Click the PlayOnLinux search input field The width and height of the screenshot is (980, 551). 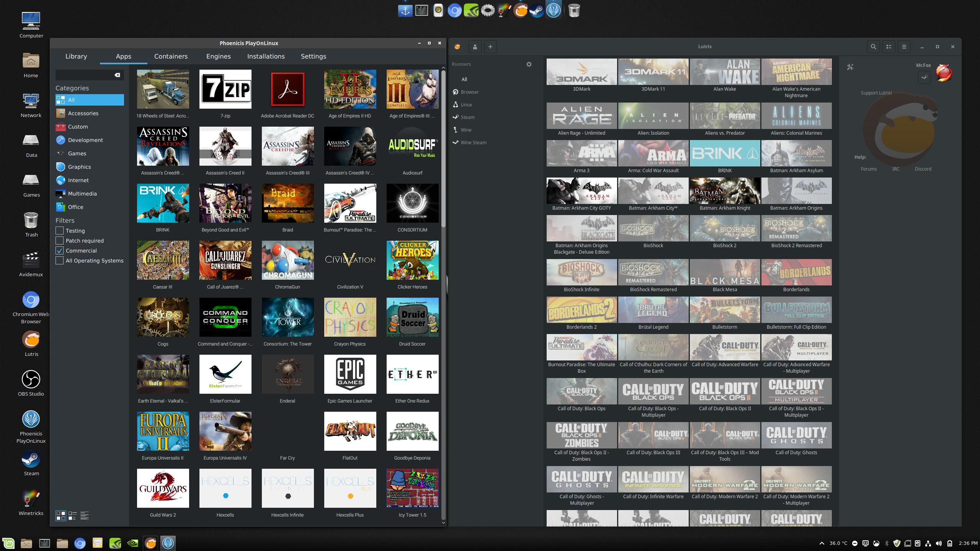point(85,75)
